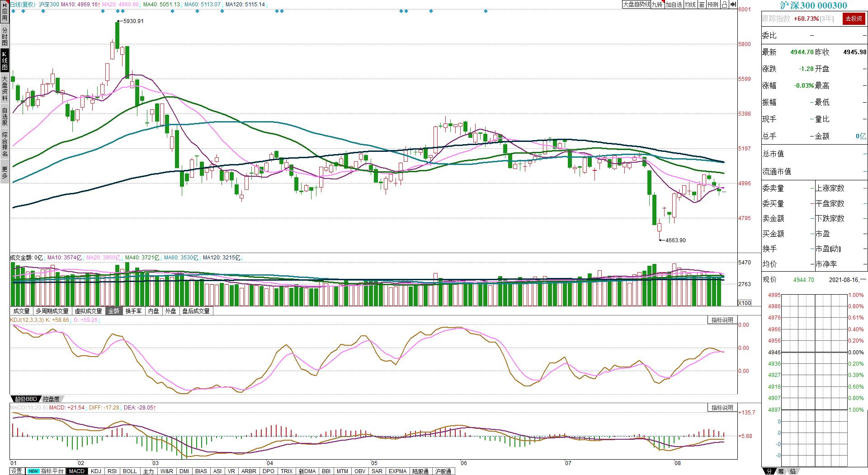Select 沪股通 indicator tab
Screen dimensions: 868x475
tap(443, 471)
